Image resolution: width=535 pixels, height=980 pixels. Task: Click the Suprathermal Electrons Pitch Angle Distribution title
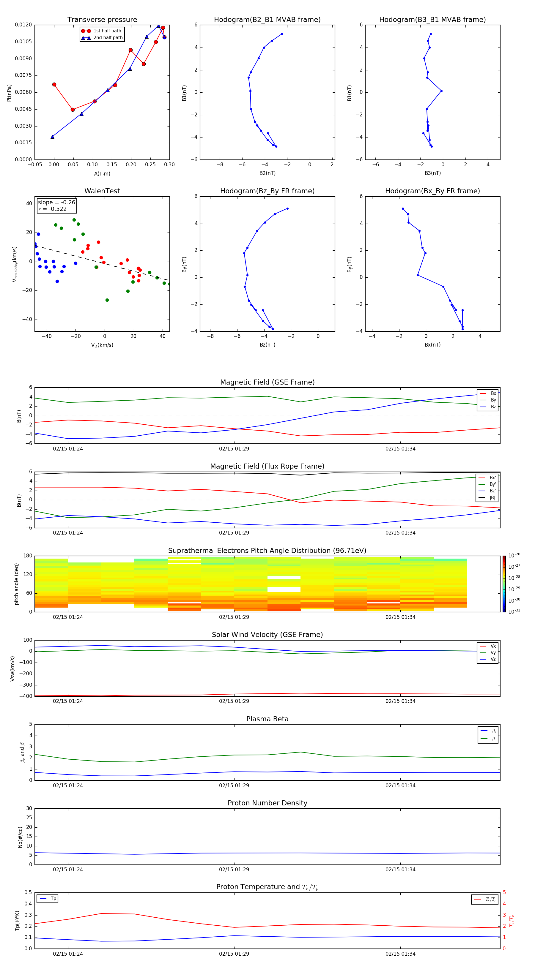[267, 551]
